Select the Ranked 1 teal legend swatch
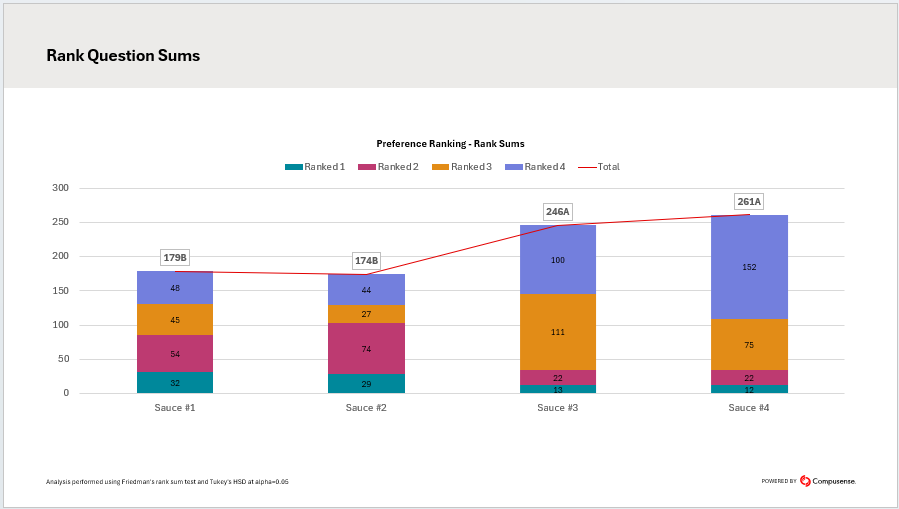This screenshot has width=899, height=509. tap(293, 167)
